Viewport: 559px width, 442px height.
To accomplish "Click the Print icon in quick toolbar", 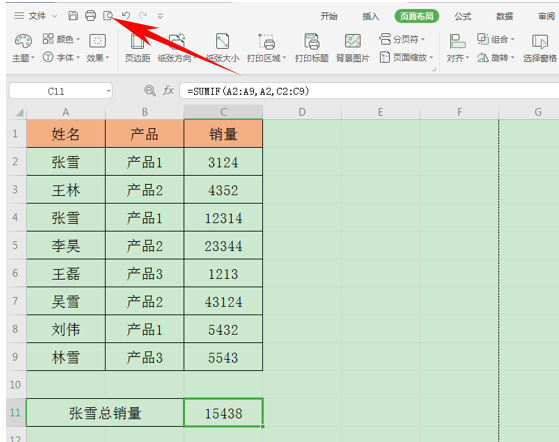I will 90,16.
